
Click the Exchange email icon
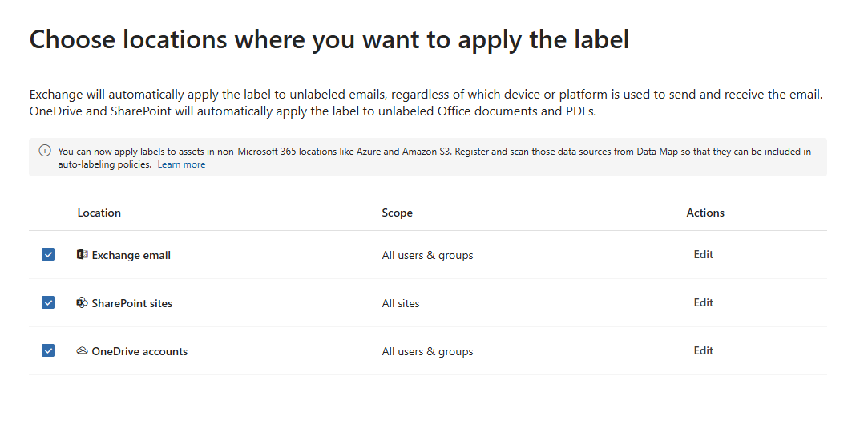point(83,255)
